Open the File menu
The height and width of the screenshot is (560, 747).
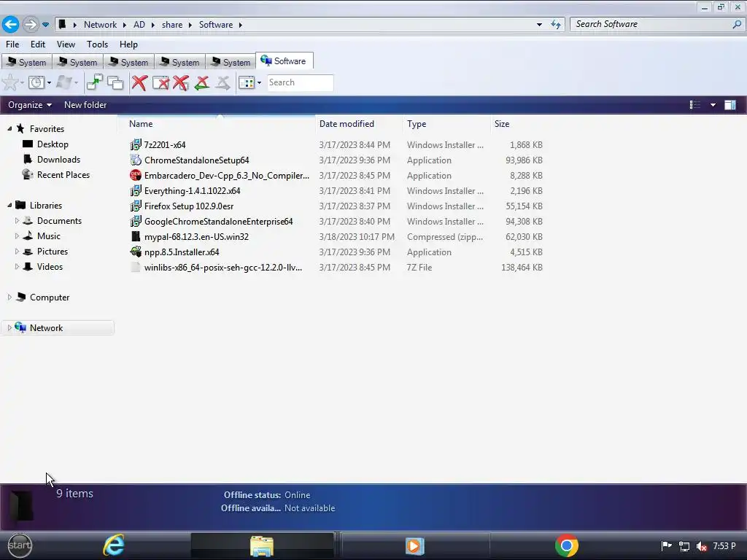click(x=12, y=44)
